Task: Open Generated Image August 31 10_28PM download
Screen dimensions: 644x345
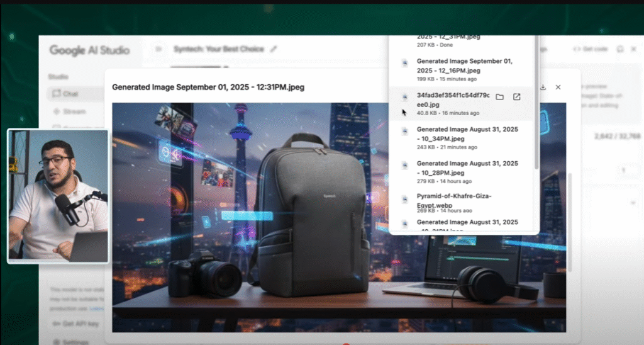Action: click(x=467, y=167)
